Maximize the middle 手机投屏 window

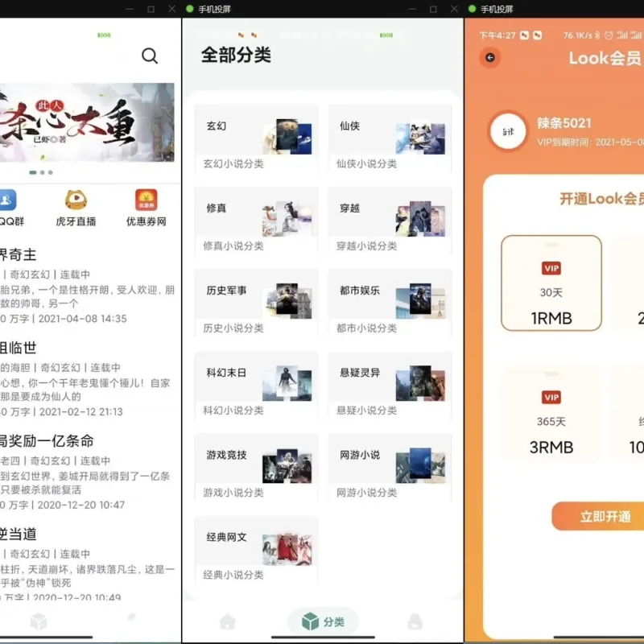tap(433, 9)
